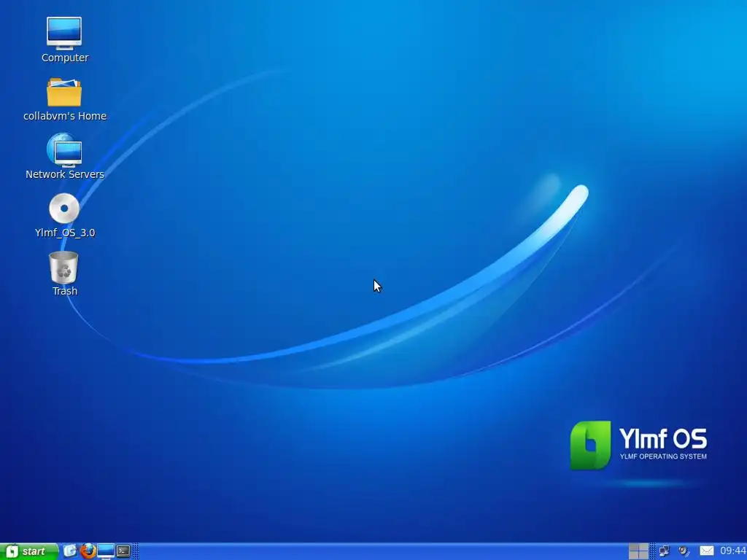747x560 pixels.
Task: Open collabvm's Home folder icon
Action: coord(64,93)
